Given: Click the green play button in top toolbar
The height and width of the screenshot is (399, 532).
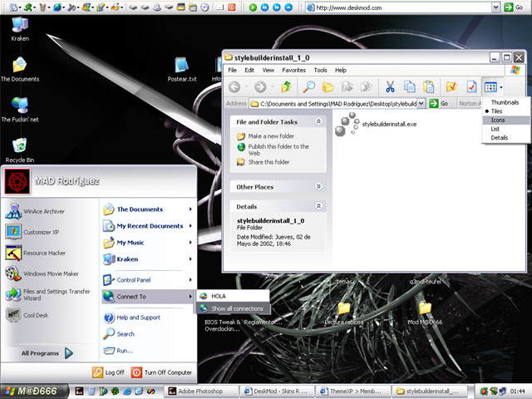Looking at the screenshot, I should [253, 7].
